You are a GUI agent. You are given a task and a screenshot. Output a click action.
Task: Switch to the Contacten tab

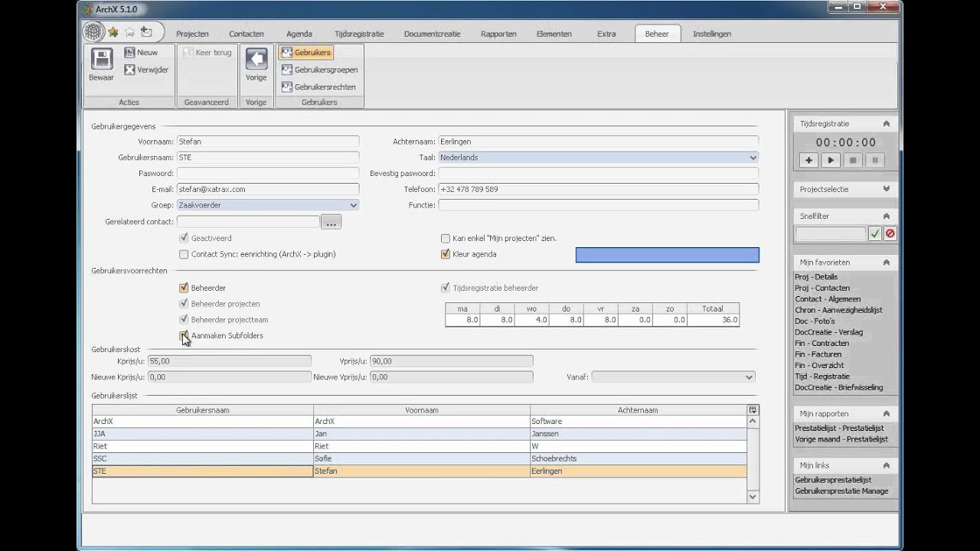click(x=247, y=34)
